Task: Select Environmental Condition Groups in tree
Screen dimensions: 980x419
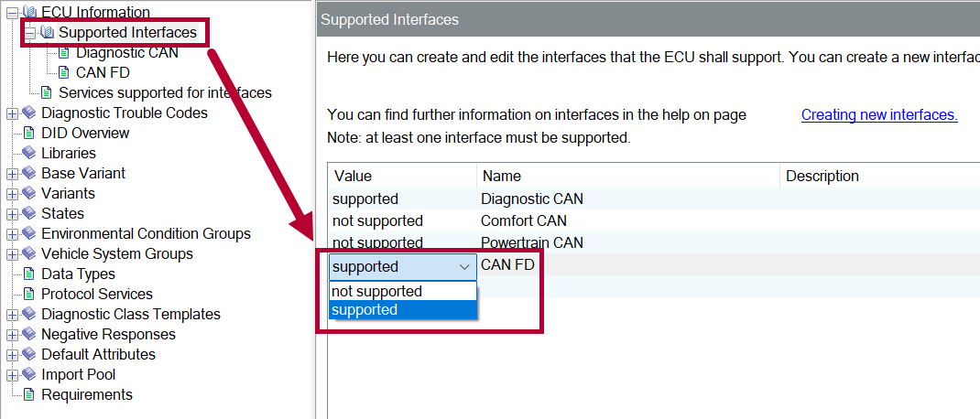Action: coord(146,234)
